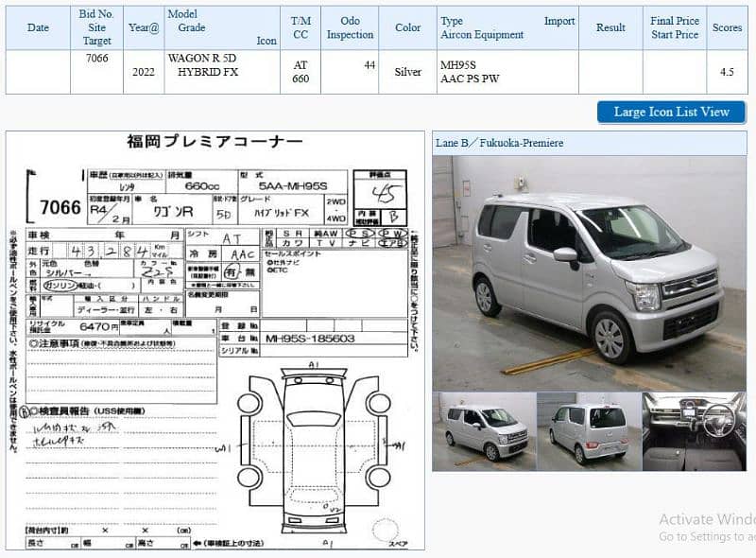Image resolution: width=756 pixels, height=558 pixels.
Task: Click chassis number MH95S-185603 on sheet
Action: click(310, 339)
